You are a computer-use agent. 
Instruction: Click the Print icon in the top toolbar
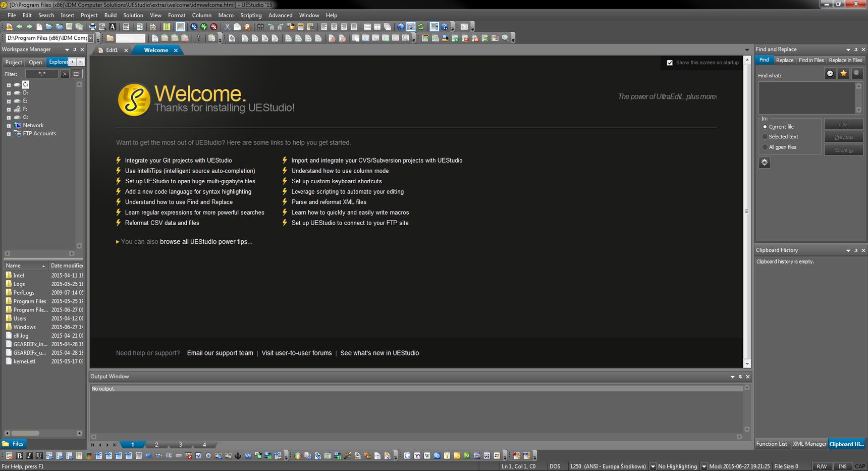[92, 27]
